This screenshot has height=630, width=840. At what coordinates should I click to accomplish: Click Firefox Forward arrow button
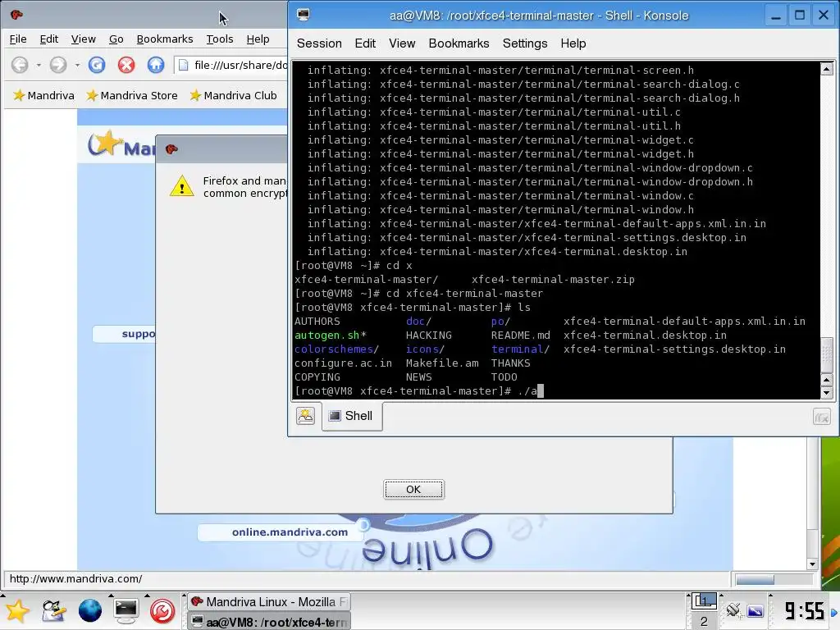[x=58, y=66]
